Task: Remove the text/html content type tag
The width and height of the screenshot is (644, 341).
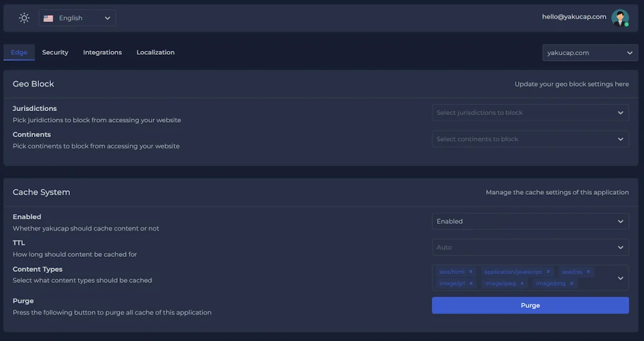Action: click(470, 272)
